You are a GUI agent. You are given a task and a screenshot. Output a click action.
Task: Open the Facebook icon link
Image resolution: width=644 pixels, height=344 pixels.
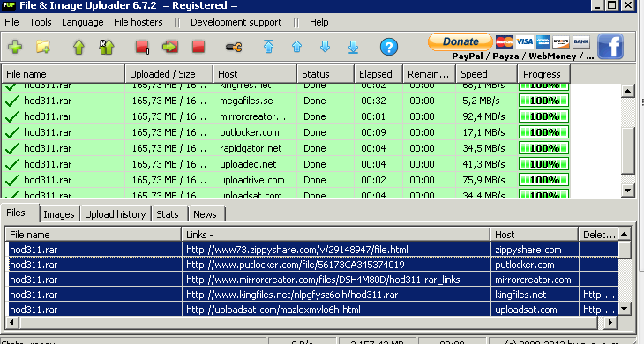click(610, 47)
